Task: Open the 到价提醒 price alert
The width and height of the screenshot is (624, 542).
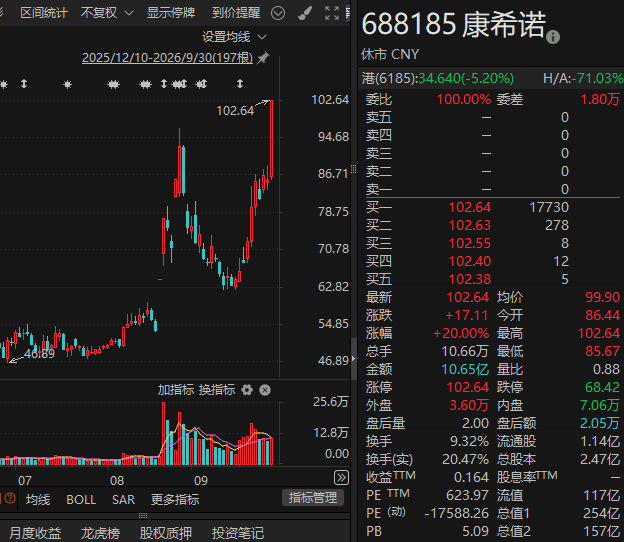Action: click(236, 13)
